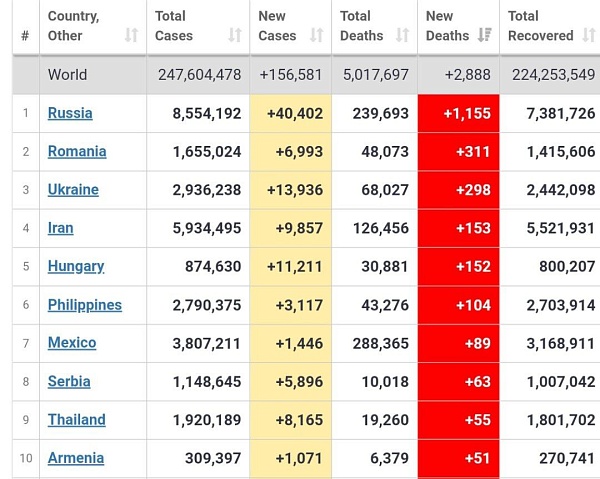Open the Romania country link

pyautogui.click(x=77, y=152)
